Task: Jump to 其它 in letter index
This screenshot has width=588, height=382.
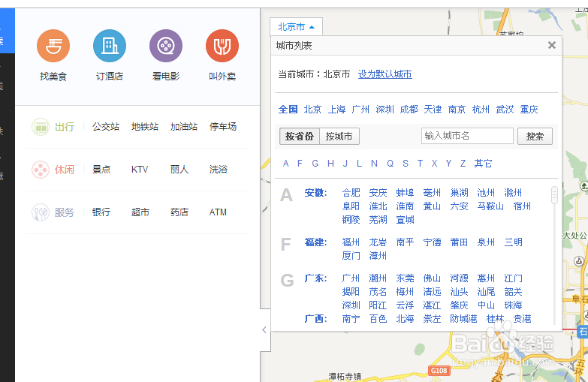Action: (483, 164)
